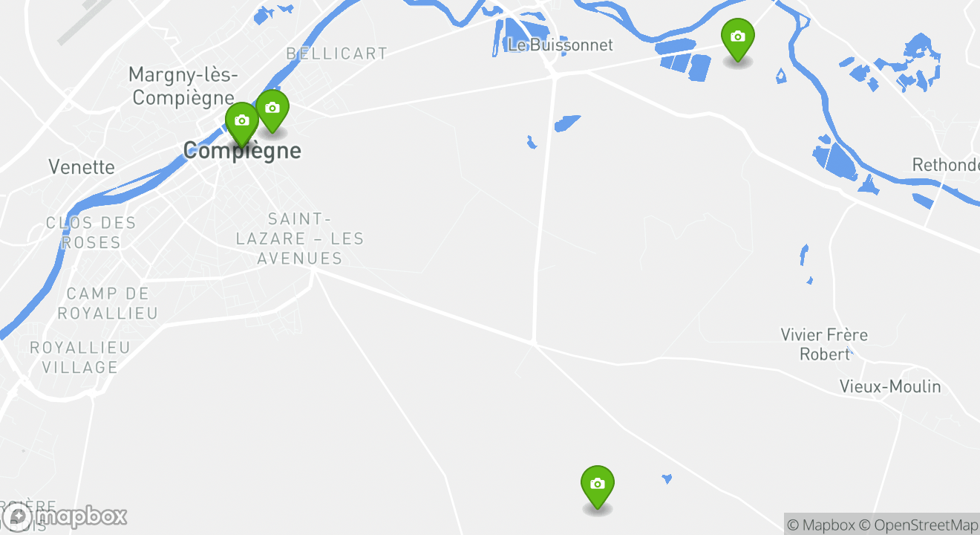The width and height of the screenshot is (980, 535).
Task: Select the Camp de Royallieu label
Action: [x=108, y=303]
